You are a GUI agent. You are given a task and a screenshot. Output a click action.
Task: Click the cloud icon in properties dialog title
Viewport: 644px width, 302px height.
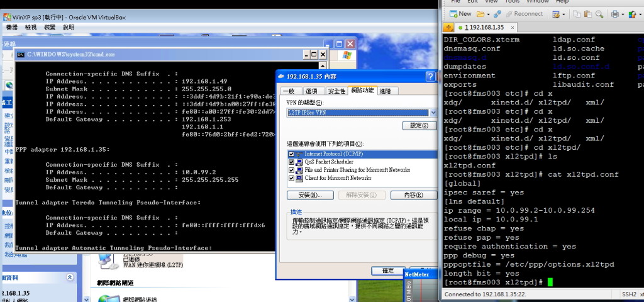(x=281, y=76)
